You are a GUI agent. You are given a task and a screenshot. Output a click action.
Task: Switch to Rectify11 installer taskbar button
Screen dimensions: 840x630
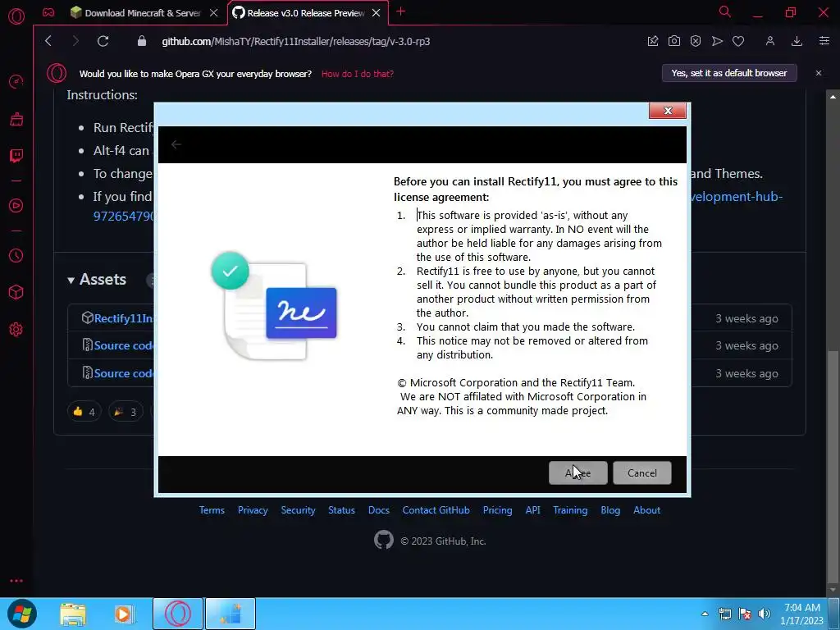(231, 614)
